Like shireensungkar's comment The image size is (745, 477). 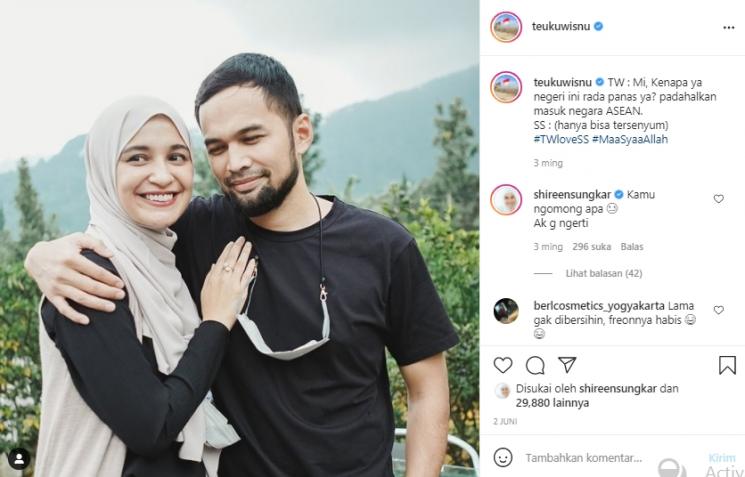718,199
